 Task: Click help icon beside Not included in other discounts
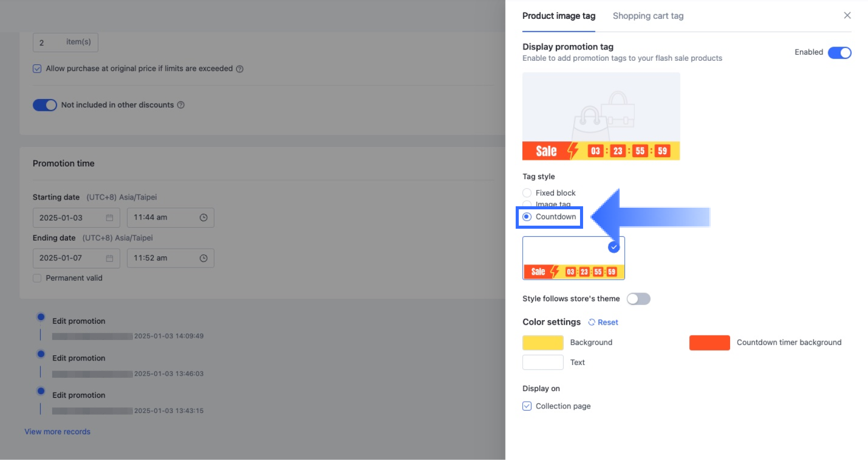181,105
